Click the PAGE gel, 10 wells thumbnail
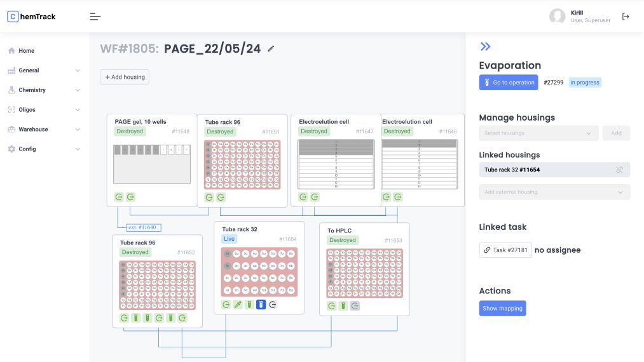Screen dimensions: 644x362 point(152,164)
